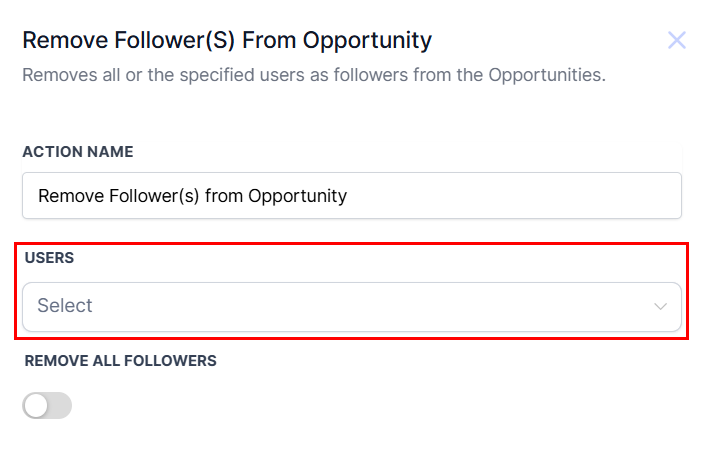
Task: Click the grey track of followers switch
Action: click(x=60, y=405)
